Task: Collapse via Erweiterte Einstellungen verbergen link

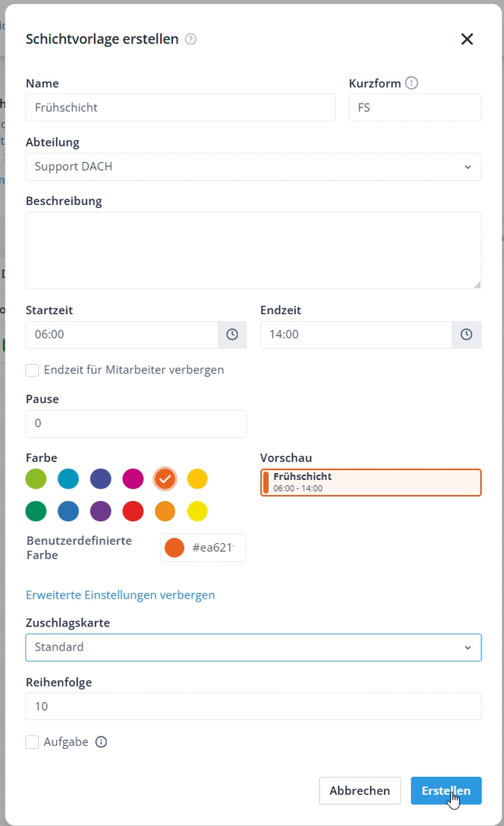Action: [121, 595]
